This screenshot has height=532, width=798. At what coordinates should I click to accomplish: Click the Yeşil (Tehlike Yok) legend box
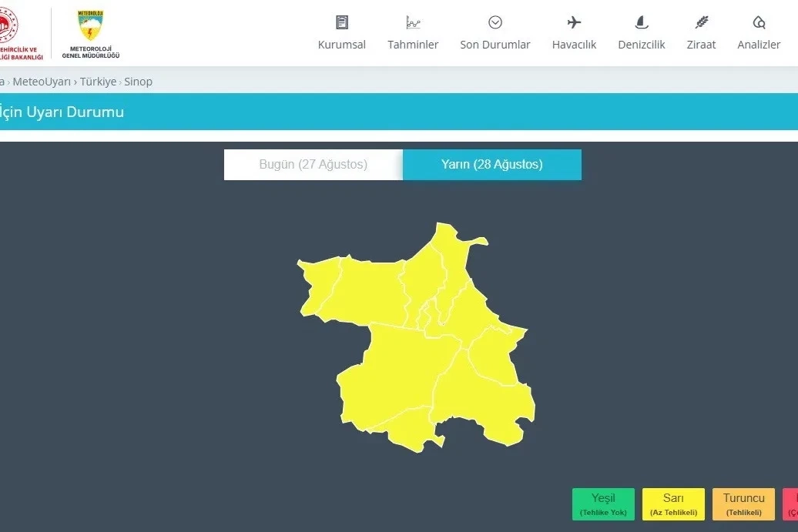(x=604, y=504)
